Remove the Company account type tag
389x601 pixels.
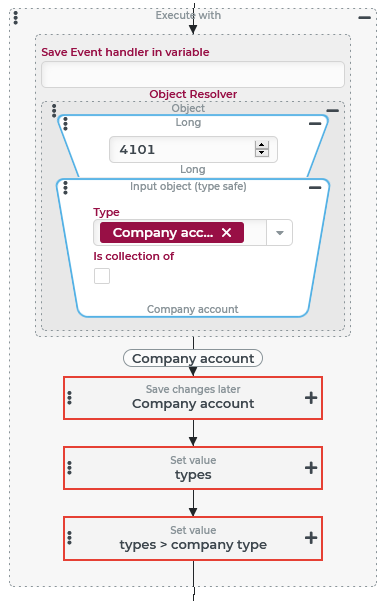pyautogui.click(x=227, y=233)
